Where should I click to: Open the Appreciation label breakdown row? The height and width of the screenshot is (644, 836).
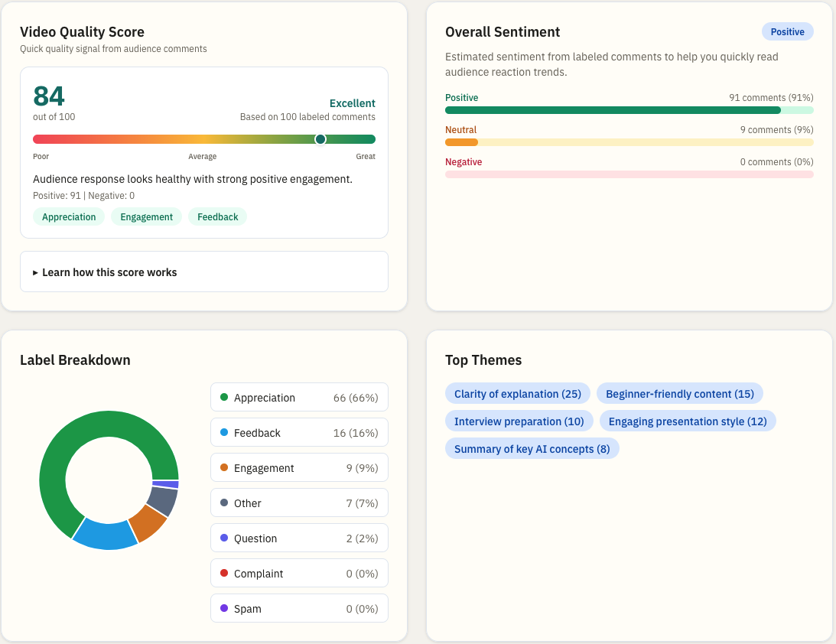click(x=299, y=398)
